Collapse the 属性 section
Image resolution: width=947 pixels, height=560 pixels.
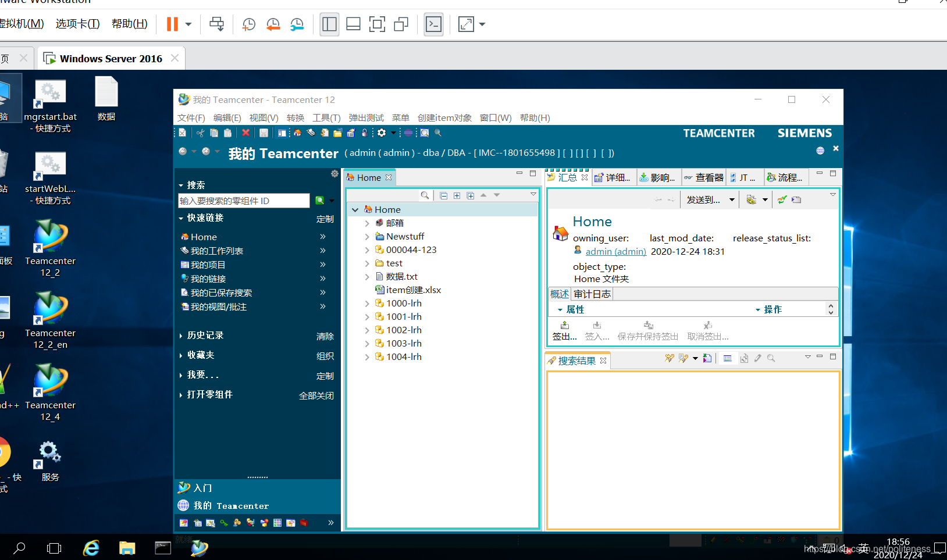coord(560,310)
